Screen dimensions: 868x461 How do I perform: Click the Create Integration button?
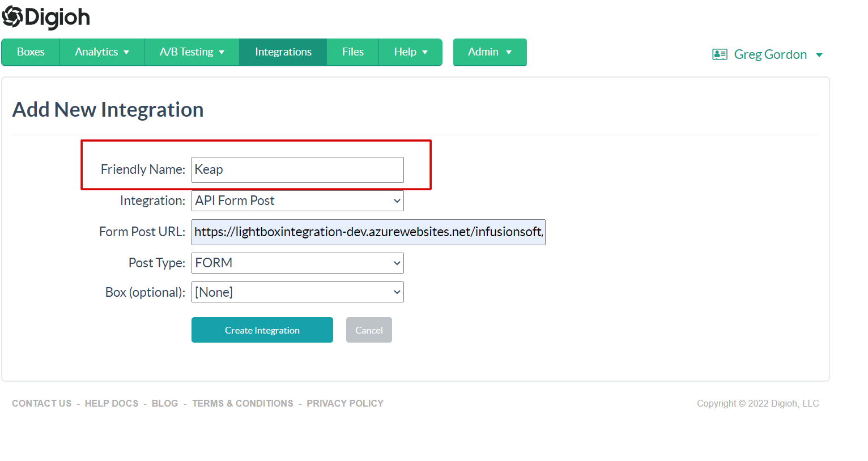(262, 330)
